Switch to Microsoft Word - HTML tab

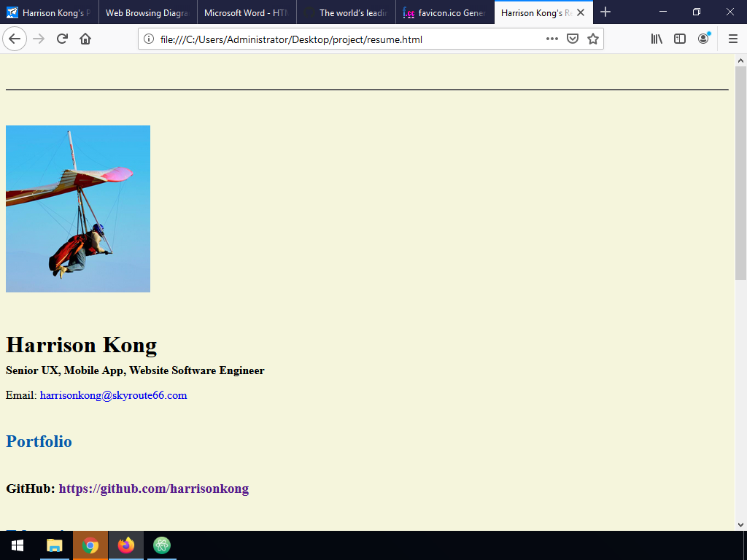(x=247, y=12)
